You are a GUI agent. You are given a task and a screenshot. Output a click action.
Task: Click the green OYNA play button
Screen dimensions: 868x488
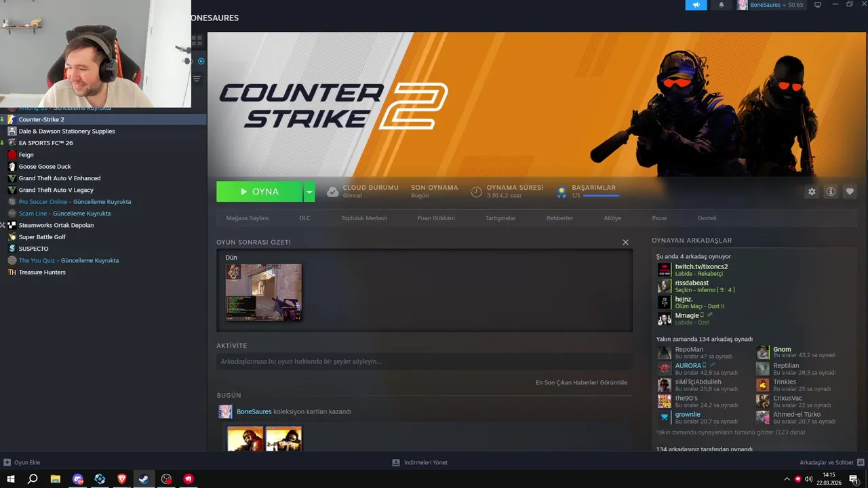[259, 192]
